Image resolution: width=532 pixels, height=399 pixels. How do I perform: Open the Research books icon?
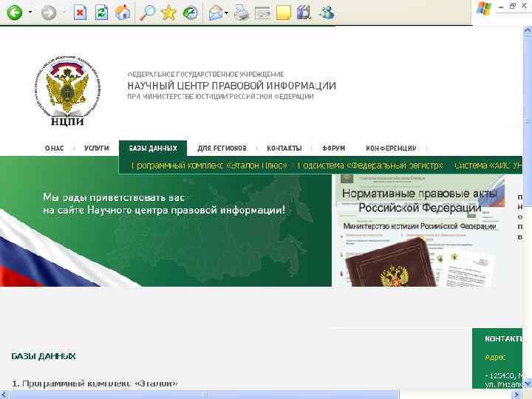point(304,13)
